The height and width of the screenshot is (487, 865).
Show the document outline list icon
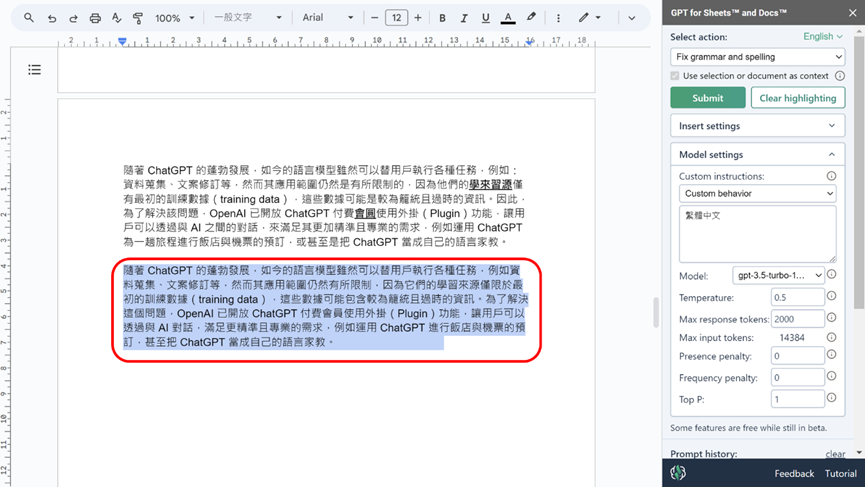click(x=34, y=69)
